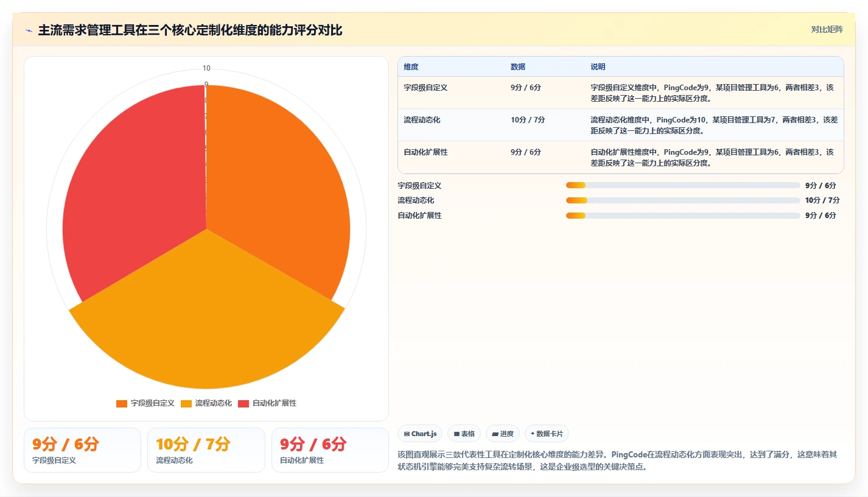
Task: Select the Chart.js tag
Action: [420, 434]
